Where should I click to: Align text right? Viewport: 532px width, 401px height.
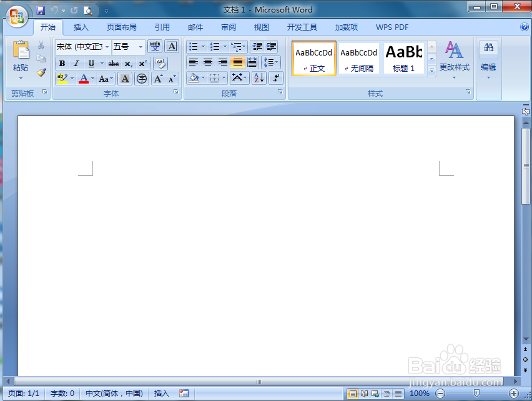pyautogui.click(x=223, y=62)
